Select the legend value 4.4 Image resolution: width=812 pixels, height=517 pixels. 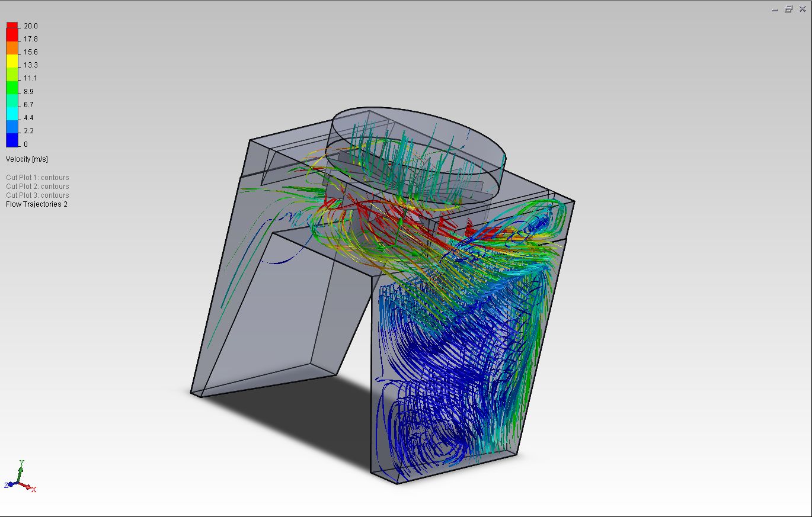(x=29, y=118)
